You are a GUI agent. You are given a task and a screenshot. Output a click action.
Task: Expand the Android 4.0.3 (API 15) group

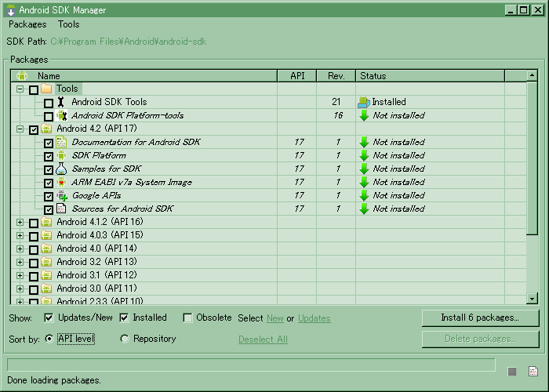[x=20, y=235]
